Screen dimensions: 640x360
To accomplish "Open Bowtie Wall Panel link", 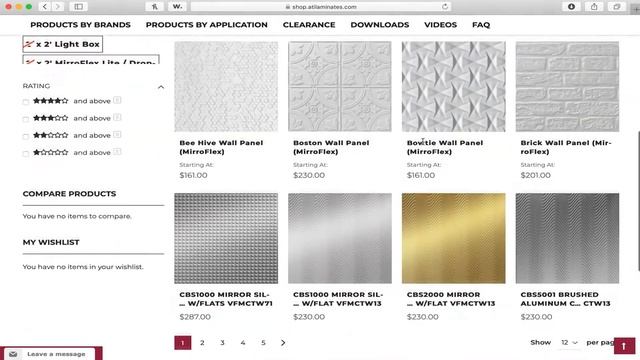I will (445, 147).
